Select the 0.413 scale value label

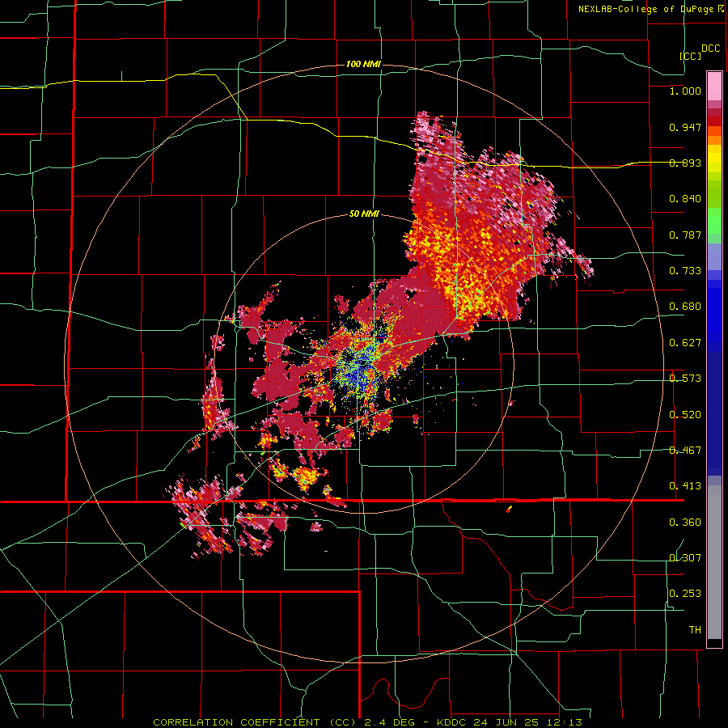coord(685,486)
